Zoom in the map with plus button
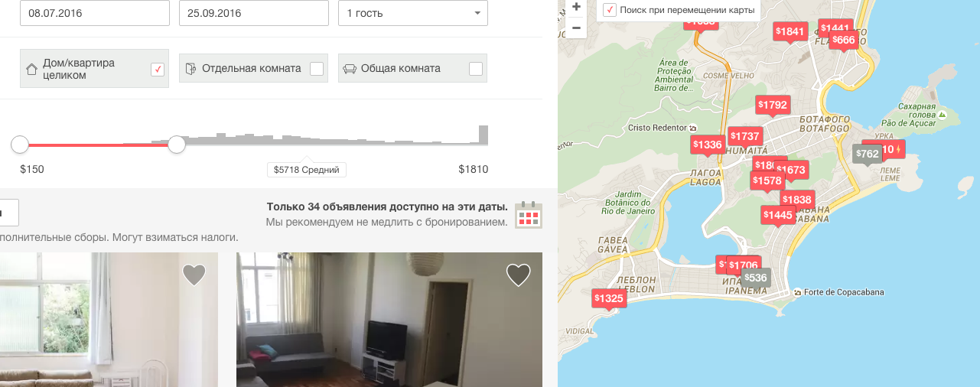This screenshot has width=980, height=387. click(576, 7)
